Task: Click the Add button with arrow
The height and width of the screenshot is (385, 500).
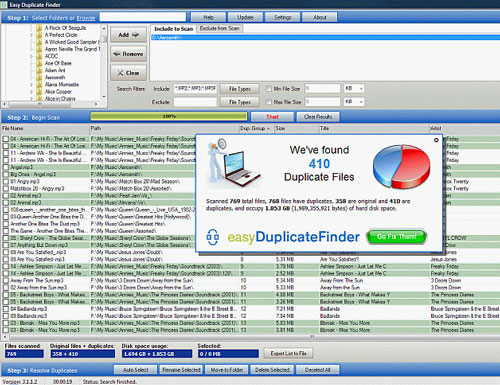Action: [128, 35]
